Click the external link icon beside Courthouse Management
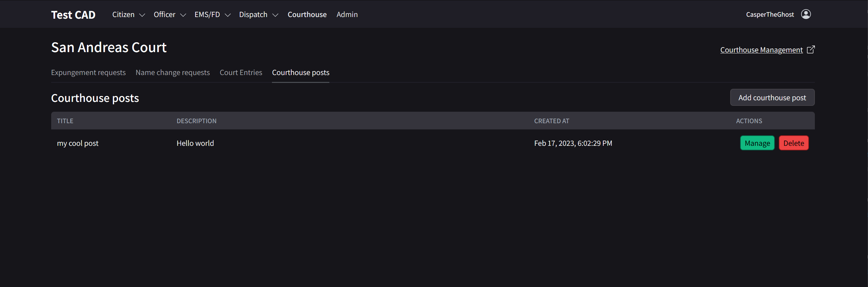This screenshot has width=868, height=287. [x=811, y=50]
